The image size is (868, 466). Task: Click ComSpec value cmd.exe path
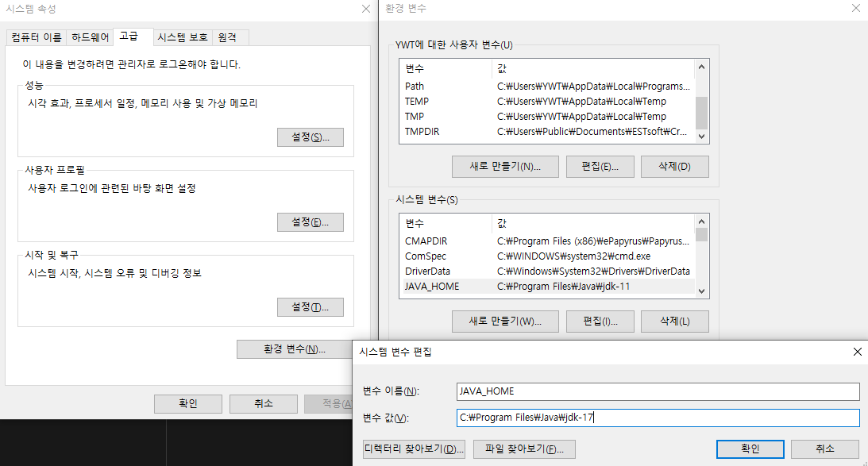(x=573, y=256)
